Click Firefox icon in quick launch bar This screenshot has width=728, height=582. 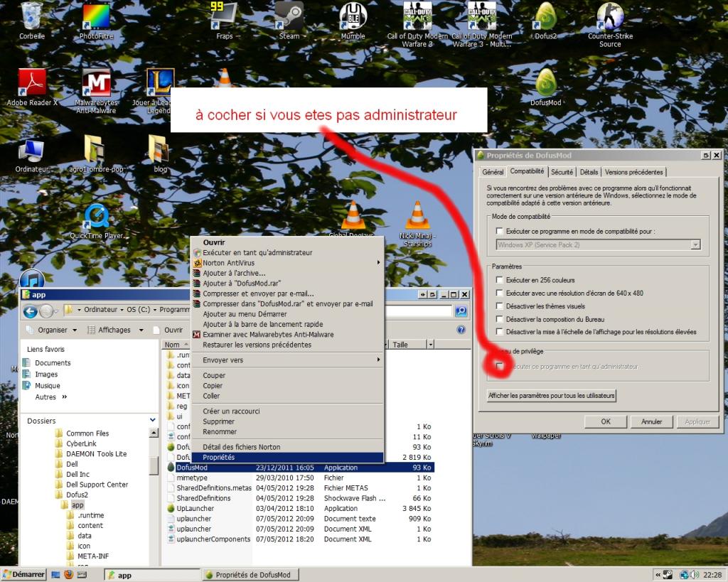pyautogui.click(x=69, y=575)
